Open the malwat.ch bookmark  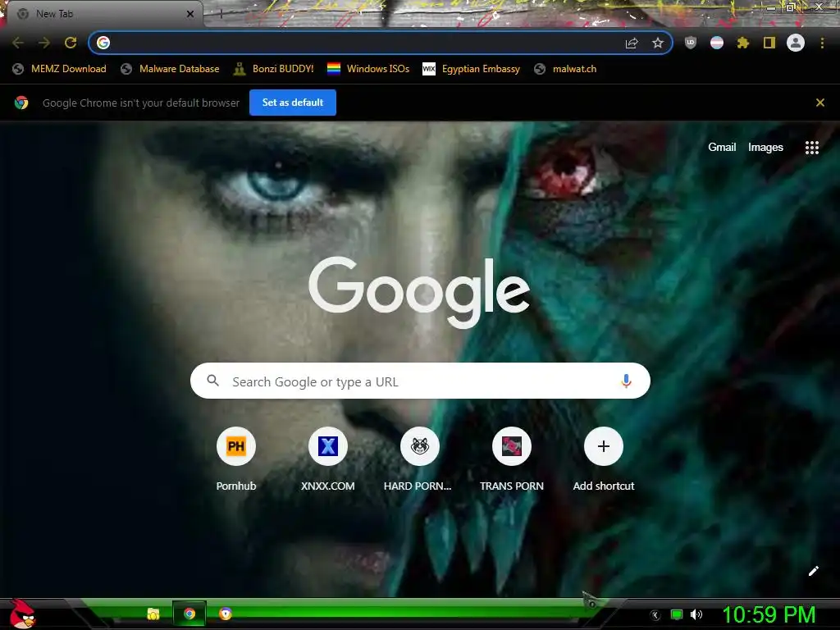pos(566,69)
